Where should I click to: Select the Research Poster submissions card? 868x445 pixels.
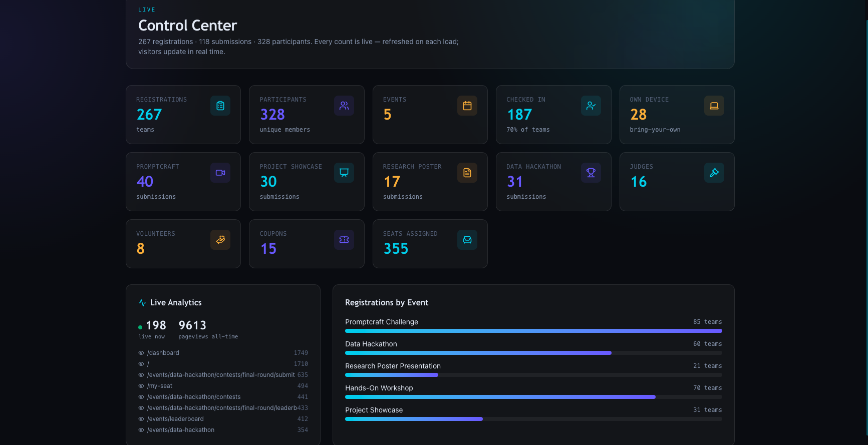[x=430, y=182]
